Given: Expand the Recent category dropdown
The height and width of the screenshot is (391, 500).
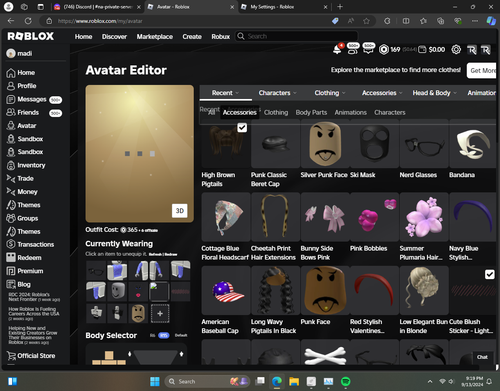Looking at the screenshot, I should pyautogui.click(x=225, y=93).
